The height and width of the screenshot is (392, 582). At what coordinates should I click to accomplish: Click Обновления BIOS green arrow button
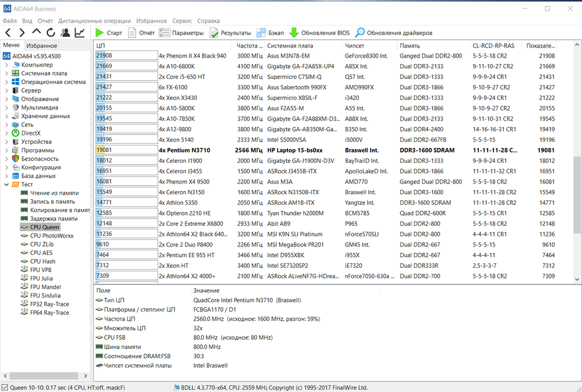coord(320,33)
